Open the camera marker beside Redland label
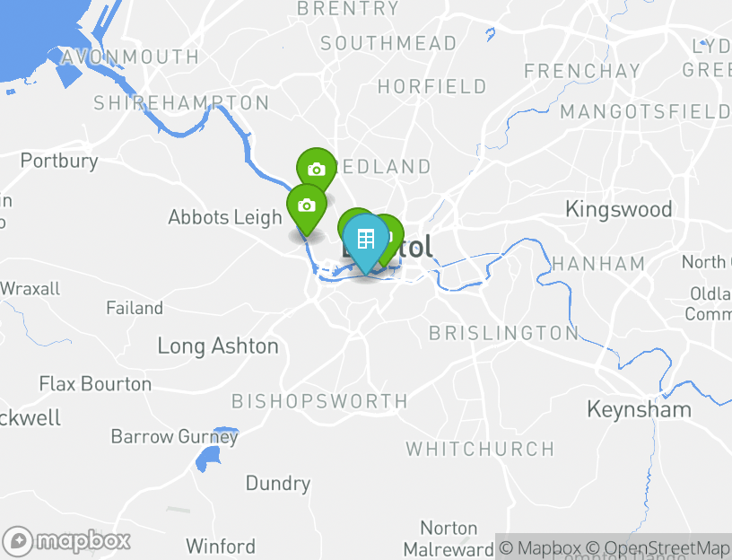The height and width of the screenshot is (560, 732). tap(317, 169)
